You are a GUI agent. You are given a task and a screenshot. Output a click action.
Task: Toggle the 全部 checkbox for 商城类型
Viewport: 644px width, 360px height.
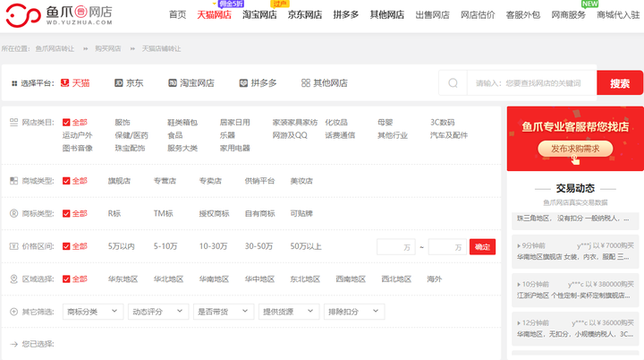click(x=66, y=181)
